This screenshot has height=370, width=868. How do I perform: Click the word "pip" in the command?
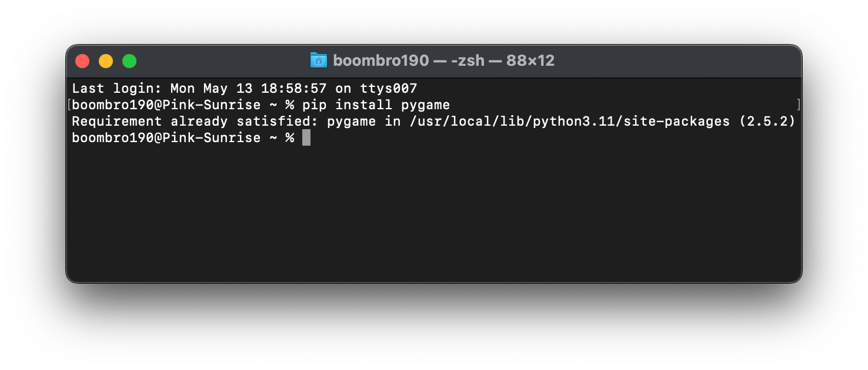tap(315, 105)
